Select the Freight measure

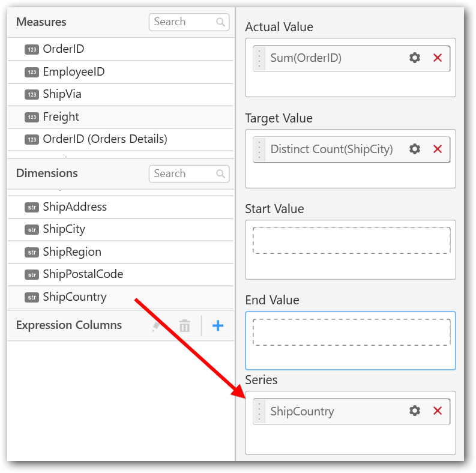[61, 117]
